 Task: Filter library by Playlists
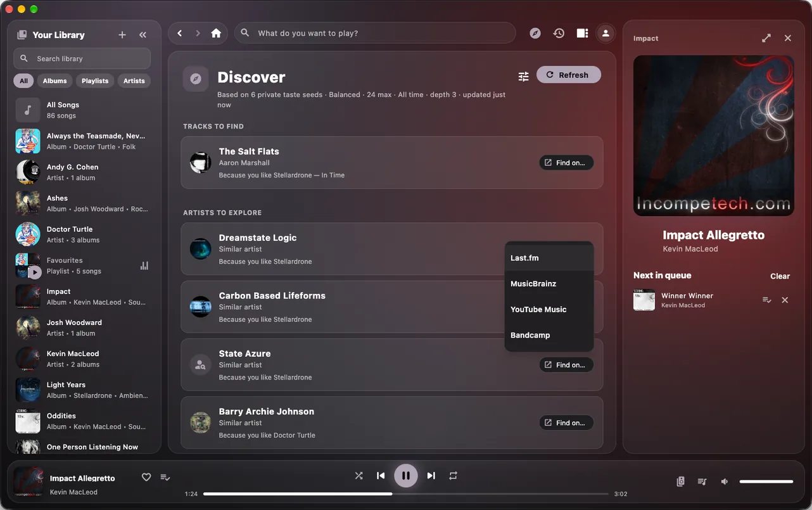point(95,80)
